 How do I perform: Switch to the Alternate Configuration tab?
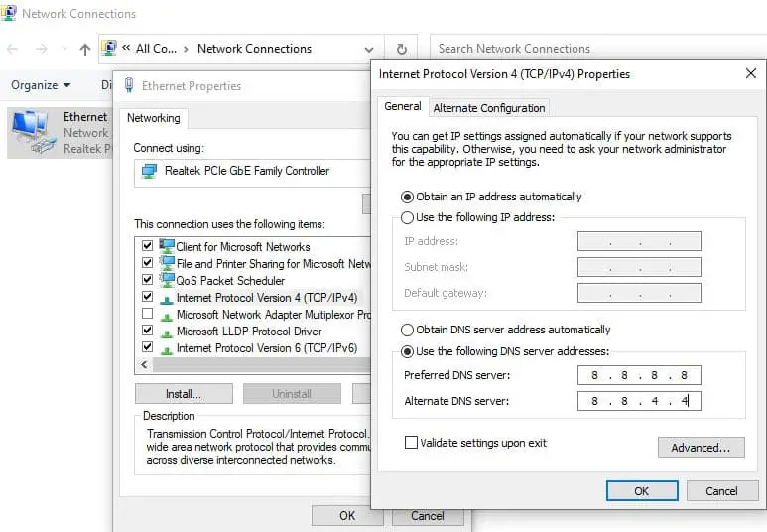click(489, 108)
